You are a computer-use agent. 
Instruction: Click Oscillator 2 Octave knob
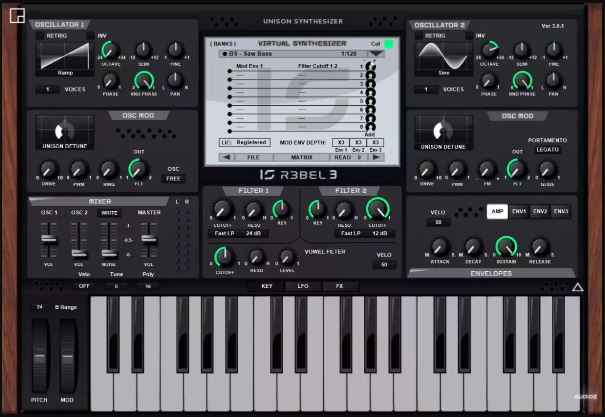[x=489, y=50]
